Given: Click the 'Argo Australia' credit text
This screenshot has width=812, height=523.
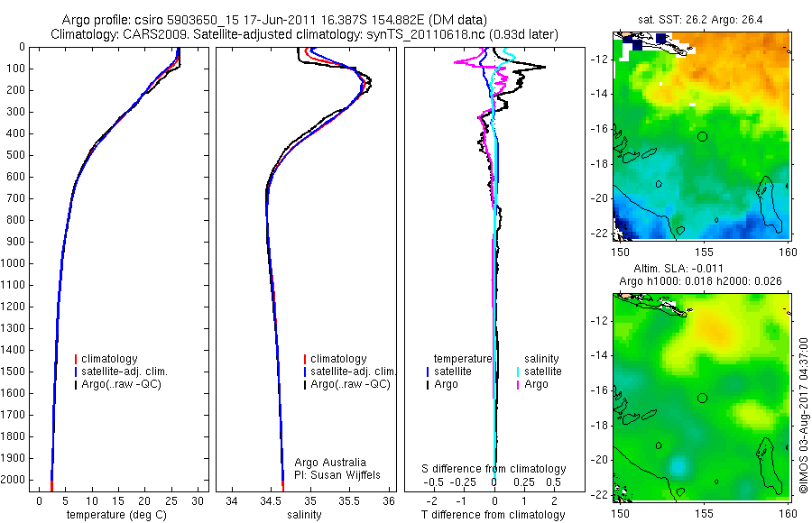Looking at the screenshot, I should 330,463.
